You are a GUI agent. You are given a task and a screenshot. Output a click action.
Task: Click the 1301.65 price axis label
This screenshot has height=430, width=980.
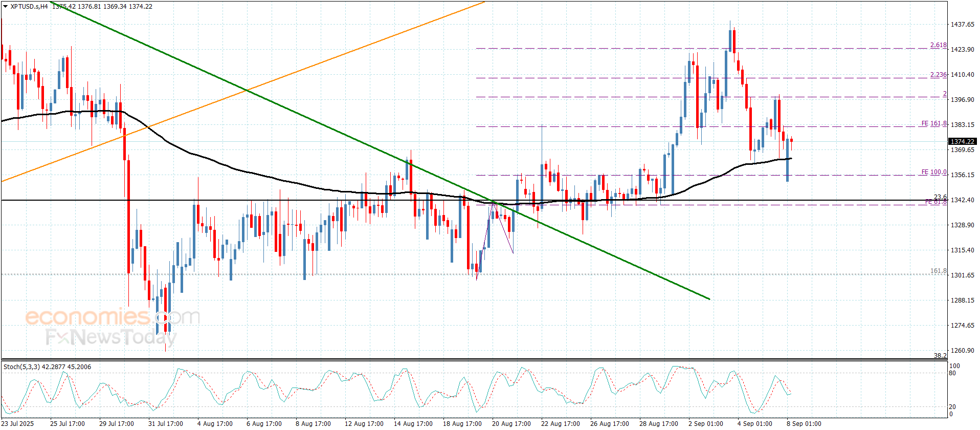962,275
